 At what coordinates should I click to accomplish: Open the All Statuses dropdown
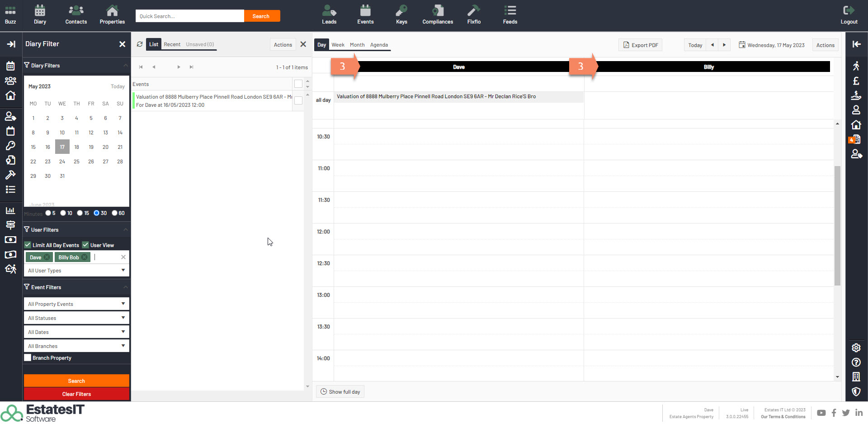pos(76,318)
